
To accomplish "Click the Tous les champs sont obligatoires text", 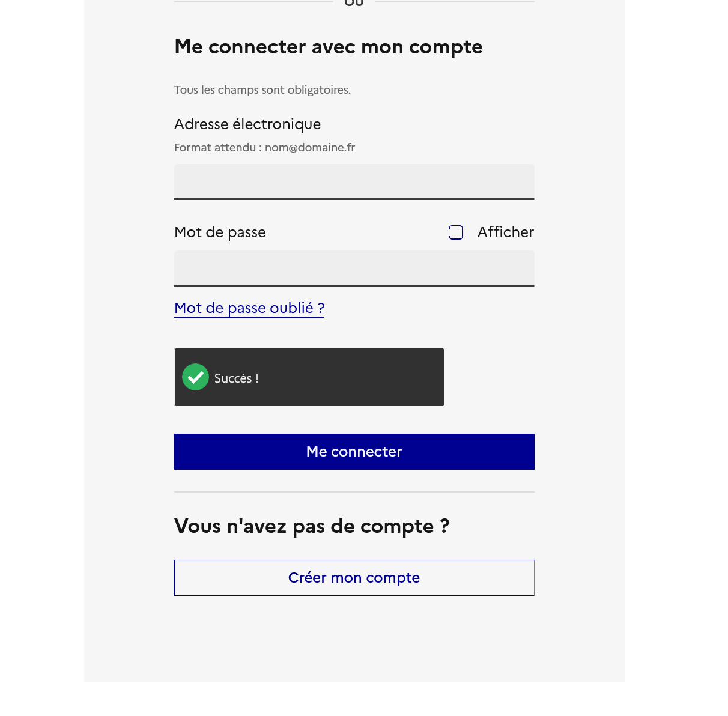I will tap(262, 90).
